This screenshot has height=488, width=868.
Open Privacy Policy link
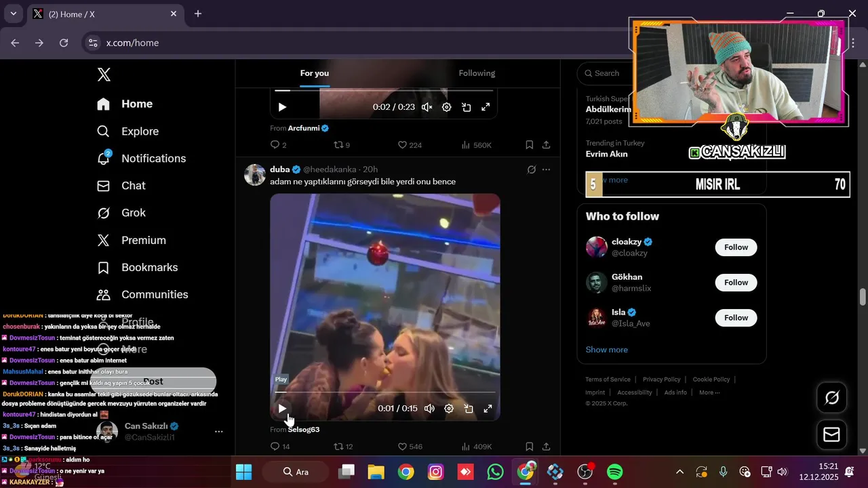pyautogui.click(x=661, y=380)
